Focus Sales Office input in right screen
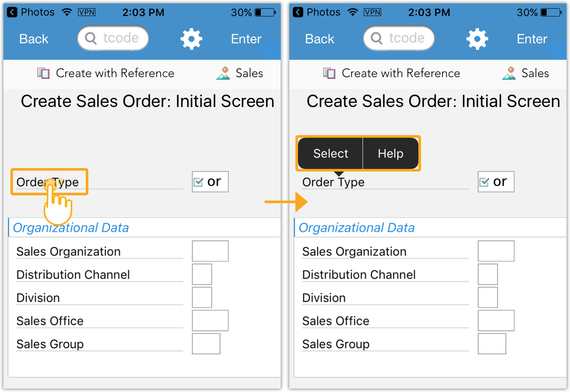This screenshot has height=392, width=570. pyautogui.click(x=496, y=321)
